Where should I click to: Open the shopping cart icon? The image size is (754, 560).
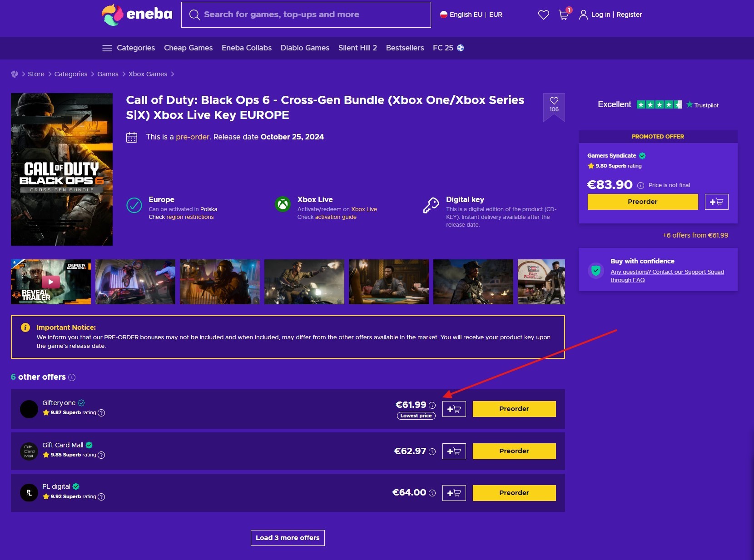pos(564,15)
